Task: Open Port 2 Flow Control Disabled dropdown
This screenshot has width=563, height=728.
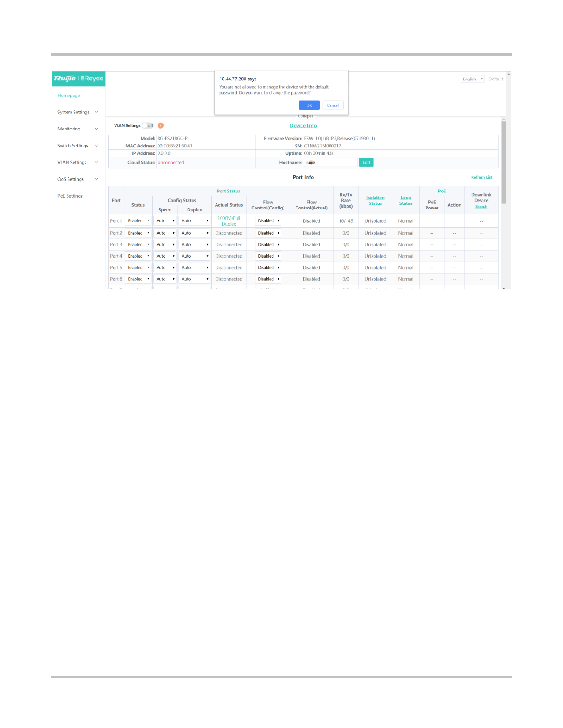Action: (268, 233)
